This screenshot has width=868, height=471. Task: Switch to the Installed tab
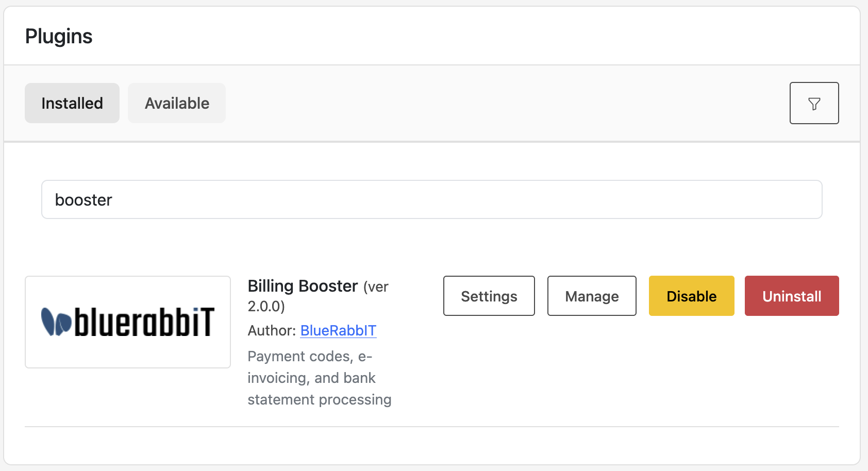(x=72, y=103)
